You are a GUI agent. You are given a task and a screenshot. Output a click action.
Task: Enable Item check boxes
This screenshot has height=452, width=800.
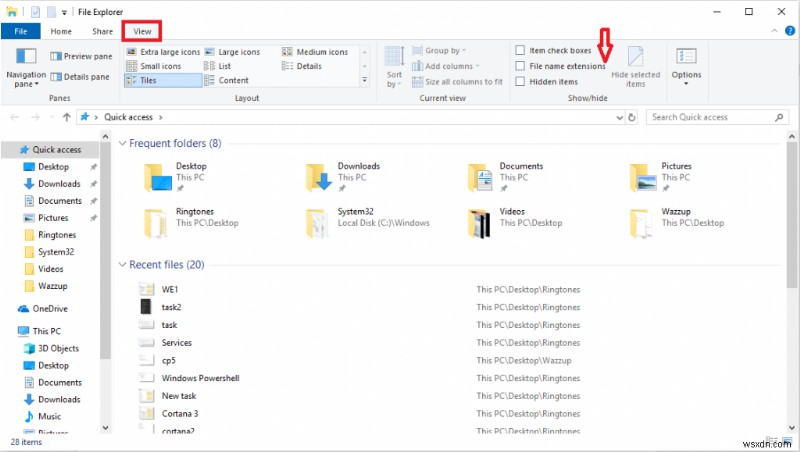pyautogui.click(x=520, y=51)
